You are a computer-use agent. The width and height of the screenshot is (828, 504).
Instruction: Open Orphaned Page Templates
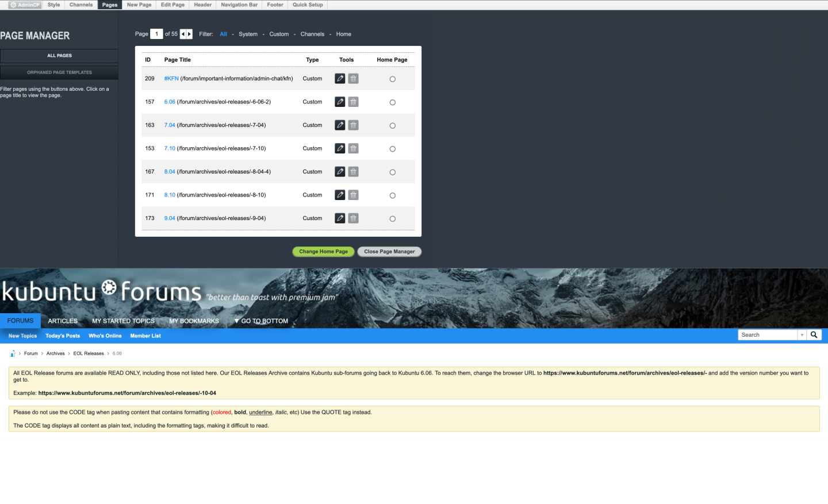pyautogui.click(x=59, y=72)
